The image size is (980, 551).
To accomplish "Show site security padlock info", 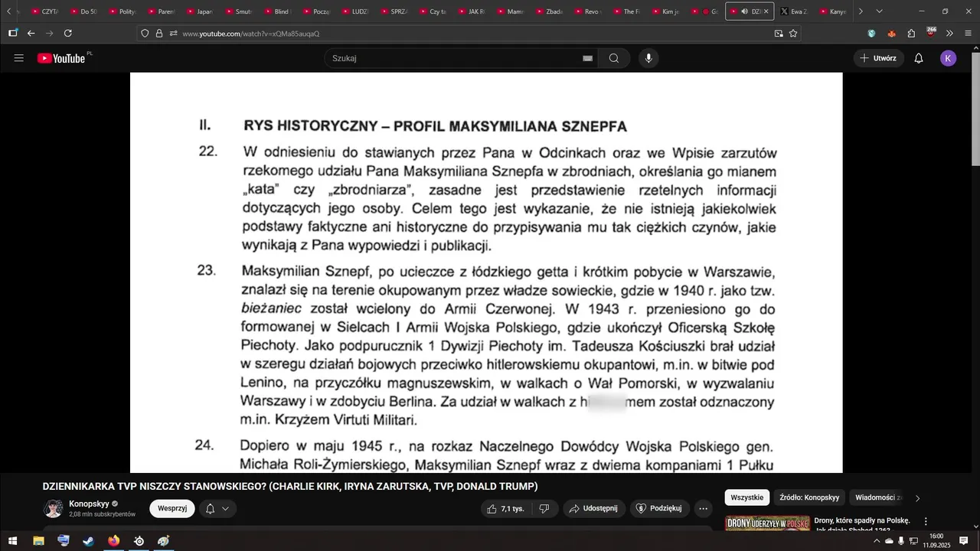I will 159,34.
